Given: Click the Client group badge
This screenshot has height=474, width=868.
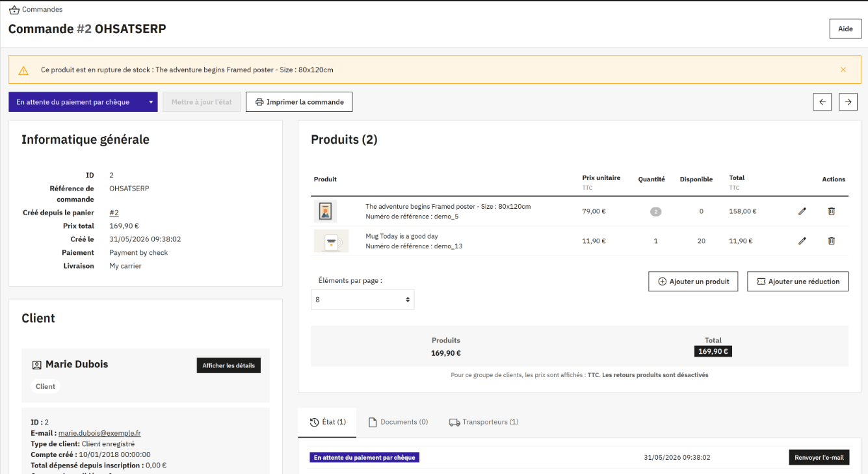Looking at the screenshot, I should 46,386.
